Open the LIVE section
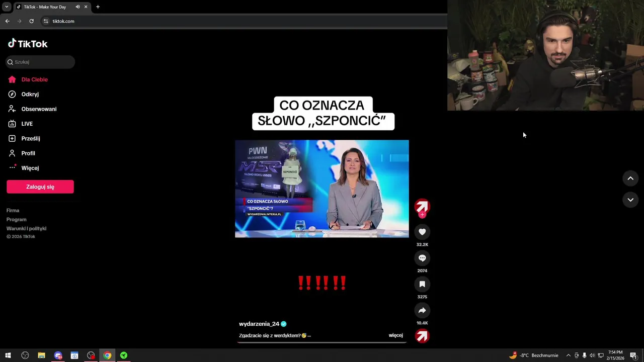This screenshot has height=362, width=644. pyautogui.click(x=27, y=124)
